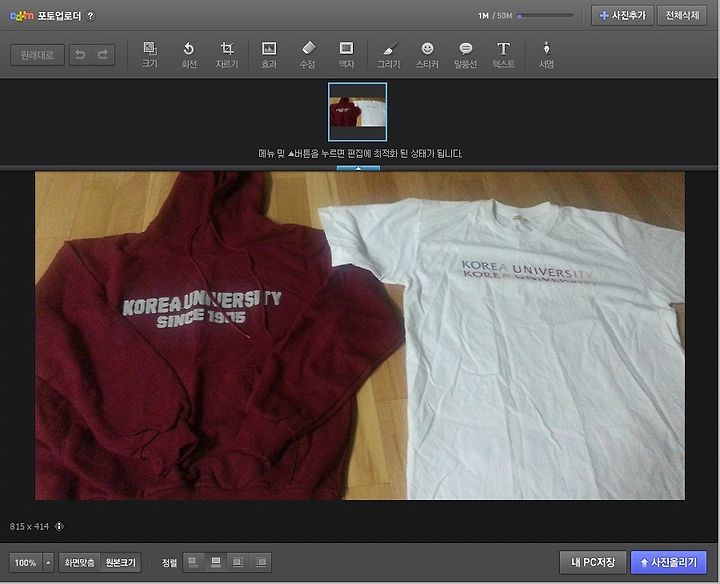The width and height of the screenshot is (720, 584).
Task: Click the redo arrow button
Action: pos(103,55)
